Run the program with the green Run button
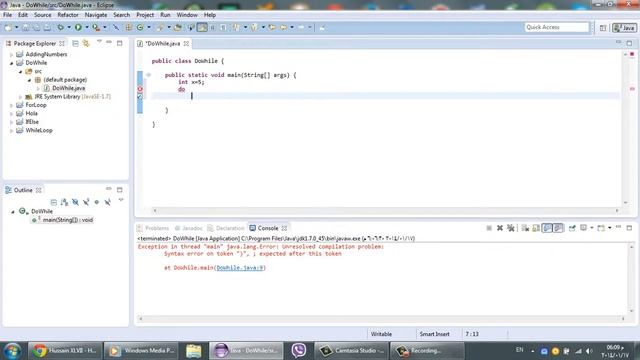Screen dimensions: 640x360 (78, 27)
